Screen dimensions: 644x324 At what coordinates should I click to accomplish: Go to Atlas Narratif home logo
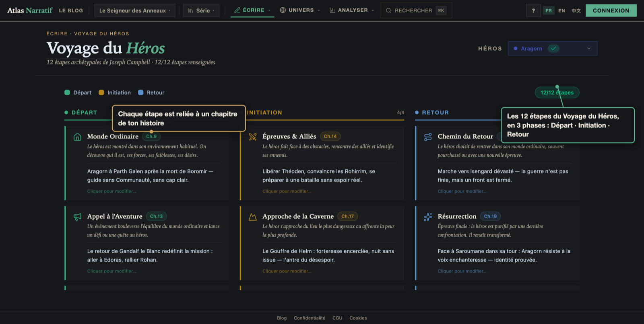[x=30, y=10]
